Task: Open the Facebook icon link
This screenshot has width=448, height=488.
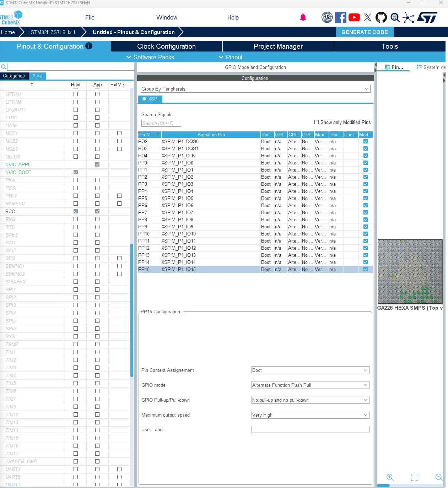Action: 341,17
